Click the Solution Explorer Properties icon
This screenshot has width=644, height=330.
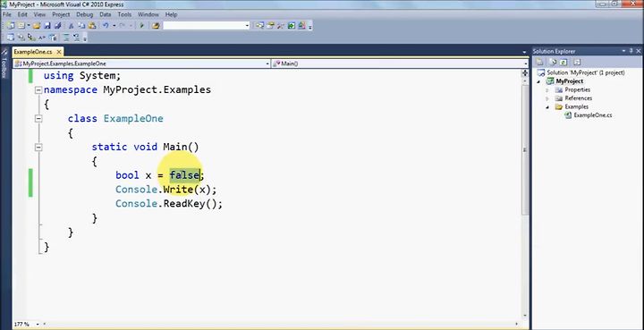point(539,62)
